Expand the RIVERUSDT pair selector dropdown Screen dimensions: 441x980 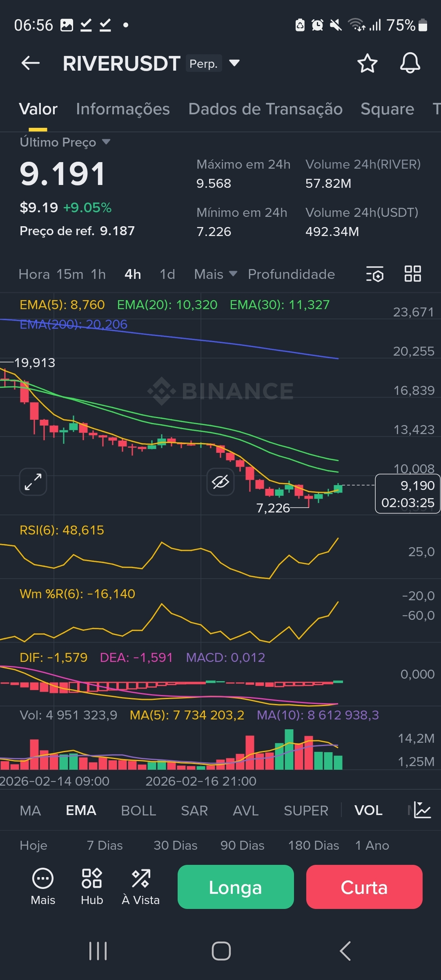pyautogui.click(x=234, y=63)
